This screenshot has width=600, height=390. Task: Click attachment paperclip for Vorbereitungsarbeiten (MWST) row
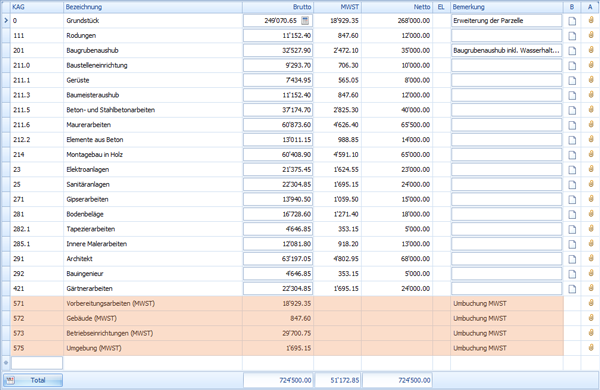coord(591,304)
